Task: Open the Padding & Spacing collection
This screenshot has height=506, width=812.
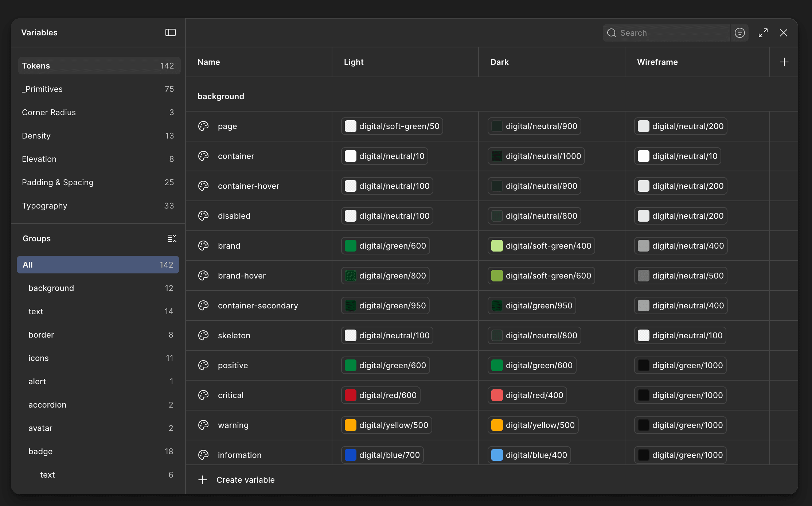Action: [x=99, y=182]
